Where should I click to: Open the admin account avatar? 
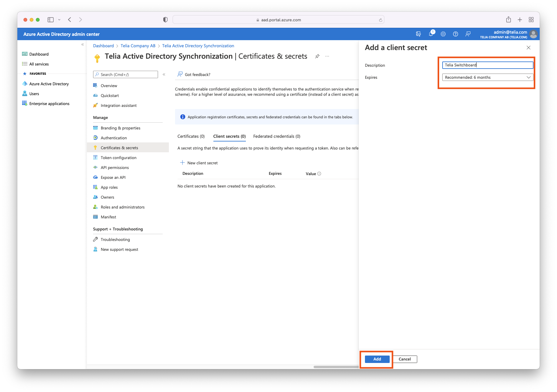pyautogui.click(x=533, y=34)
